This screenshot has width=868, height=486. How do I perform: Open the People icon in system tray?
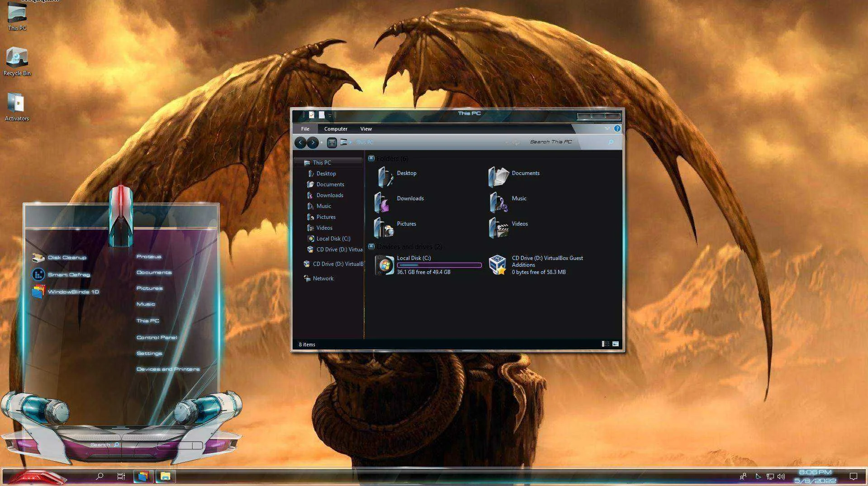click(x=743, y=477)
